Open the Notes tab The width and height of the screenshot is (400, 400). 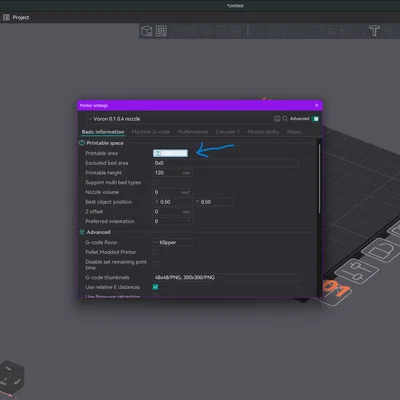tap(294, 132)
